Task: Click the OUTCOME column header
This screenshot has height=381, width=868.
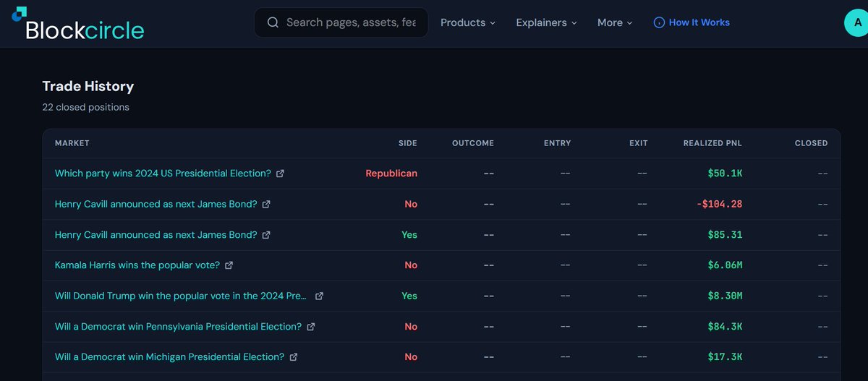Action: point(473,143)
